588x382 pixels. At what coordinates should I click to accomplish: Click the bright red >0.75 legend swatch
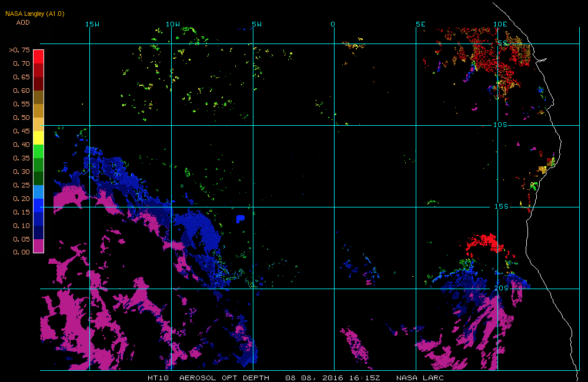click(x=39, y=56)
